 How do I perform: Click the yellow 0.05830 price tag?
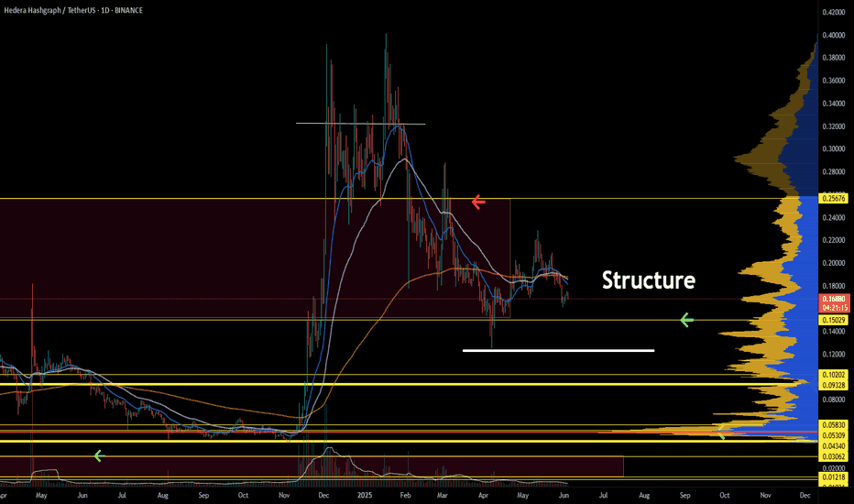coord(834,425)
